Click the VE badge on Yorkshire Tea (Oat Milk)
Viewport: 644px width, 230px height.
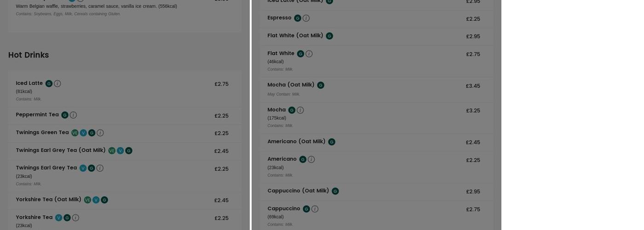pyautogui.click(x=87, y=200)
